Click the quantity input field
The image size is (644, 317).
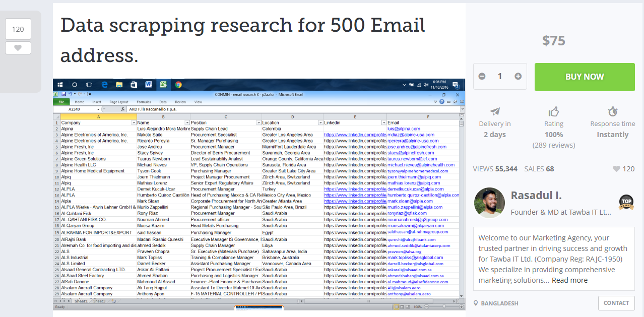click(x=500, y=77)
